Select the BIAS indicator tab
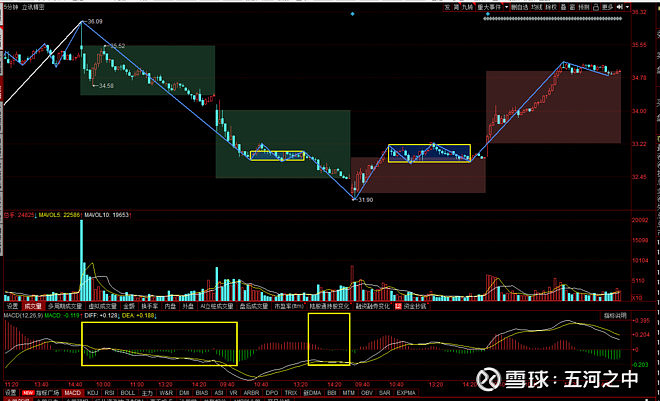 pos(202,393)
